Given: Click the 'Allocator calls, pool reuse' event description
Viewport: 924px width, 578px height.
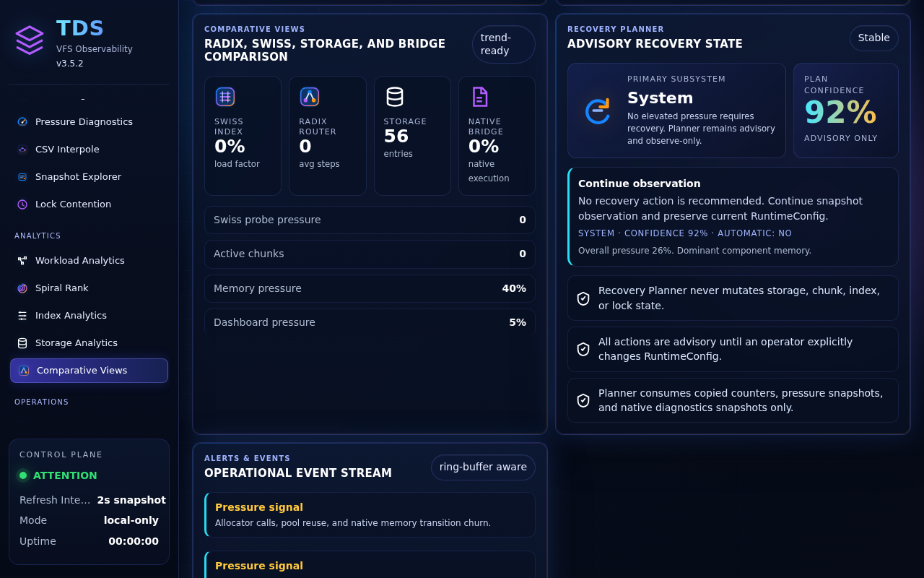Looking at the screenshot, I should (353, 523).
